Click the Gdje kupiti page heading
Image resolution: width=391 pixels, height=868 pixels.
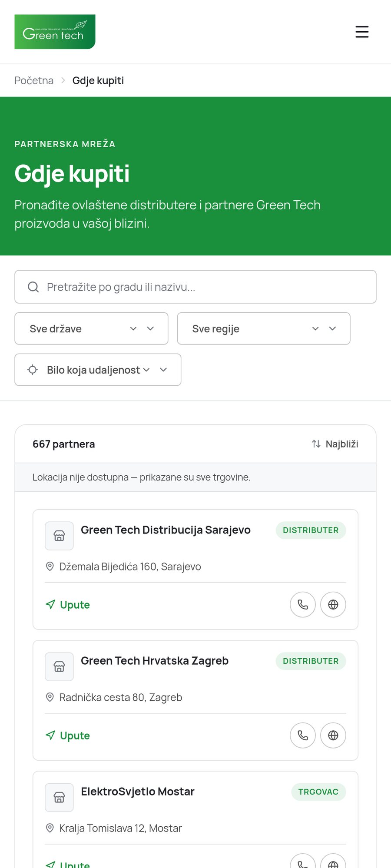tap(72, 174)
